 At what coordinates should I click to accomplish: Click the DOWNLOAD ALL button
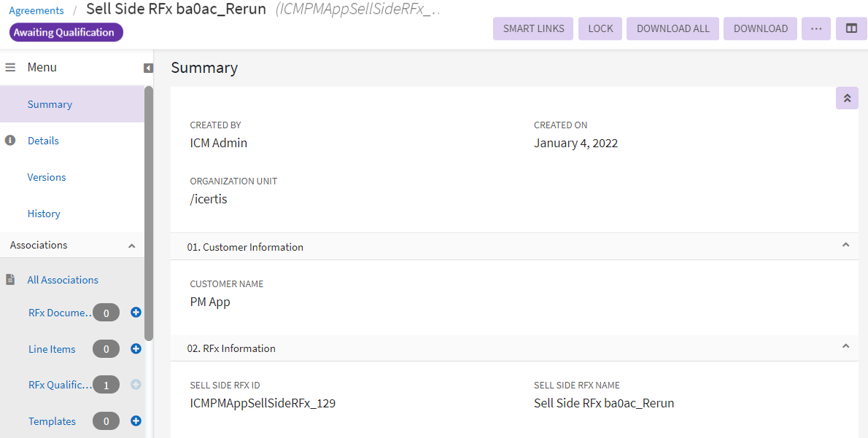(673, 28)
